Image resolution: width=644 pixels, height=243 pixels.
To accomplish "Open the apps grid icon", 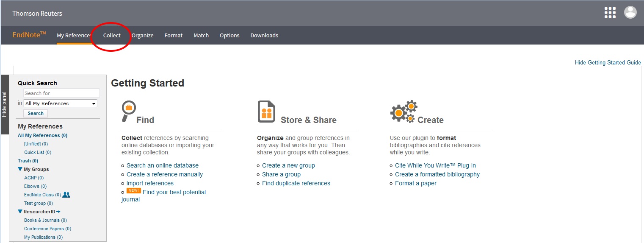I will (x=610, y=13).
